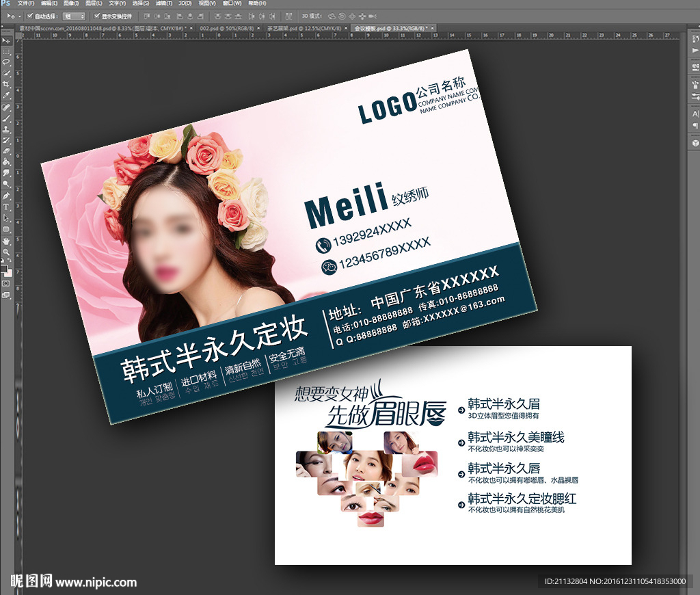Select the Rounded Rectangle shape tool
The image size is (700, 595).
pos(5,229)
